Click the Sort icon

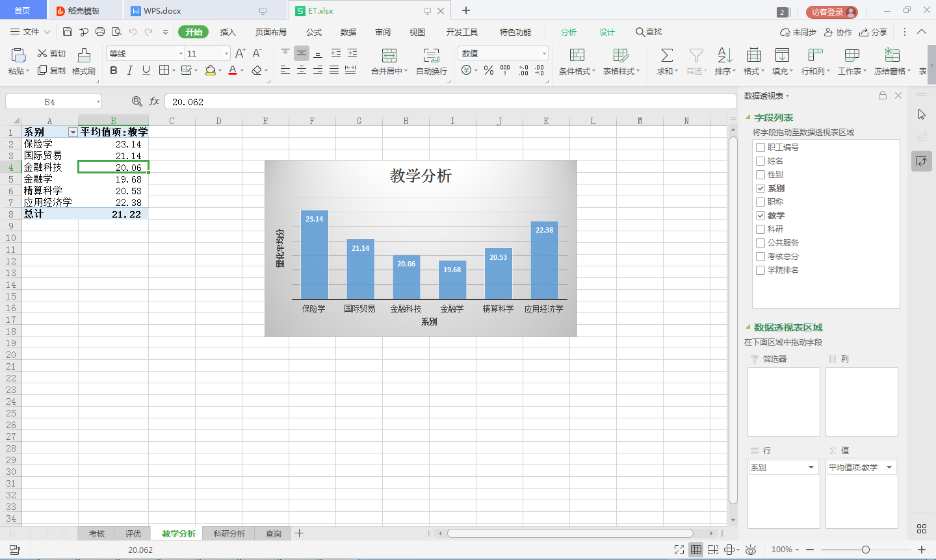point(725,55)
